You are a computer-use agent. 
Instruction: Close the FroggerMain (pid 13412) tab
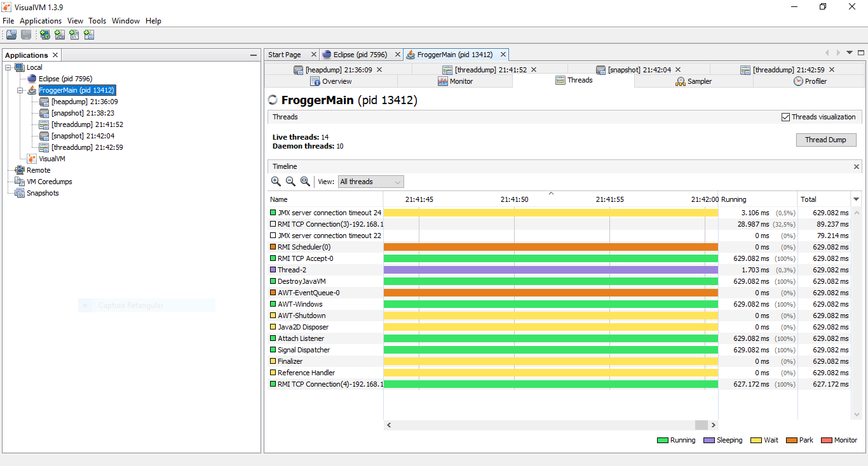503,55
